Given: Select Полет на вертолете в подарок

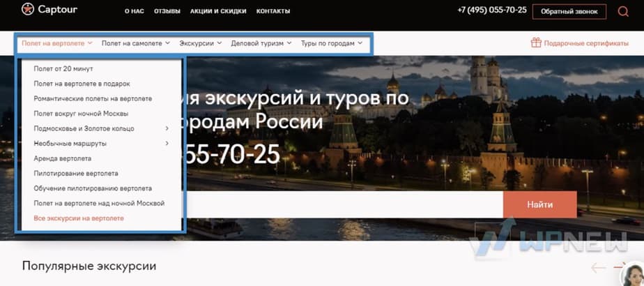Looking at the screenshot, I should pyautogui.click(x=82, y=84).
